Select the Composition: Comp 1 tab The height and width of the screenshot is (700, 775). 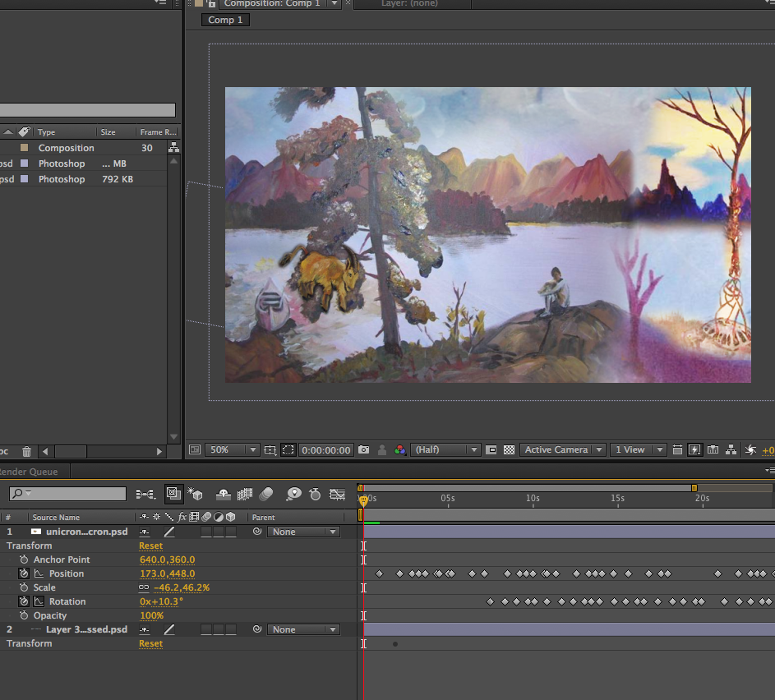(x=271, y=4)
